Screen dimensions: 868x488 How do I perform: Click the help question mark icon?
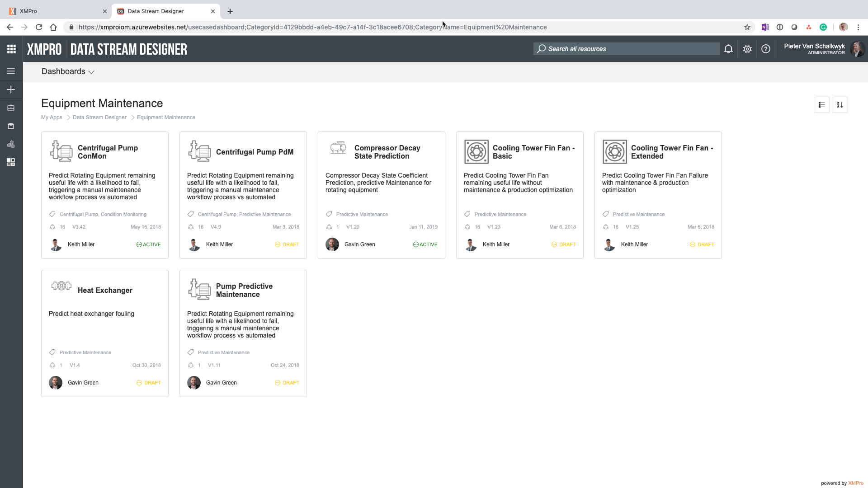766,49
